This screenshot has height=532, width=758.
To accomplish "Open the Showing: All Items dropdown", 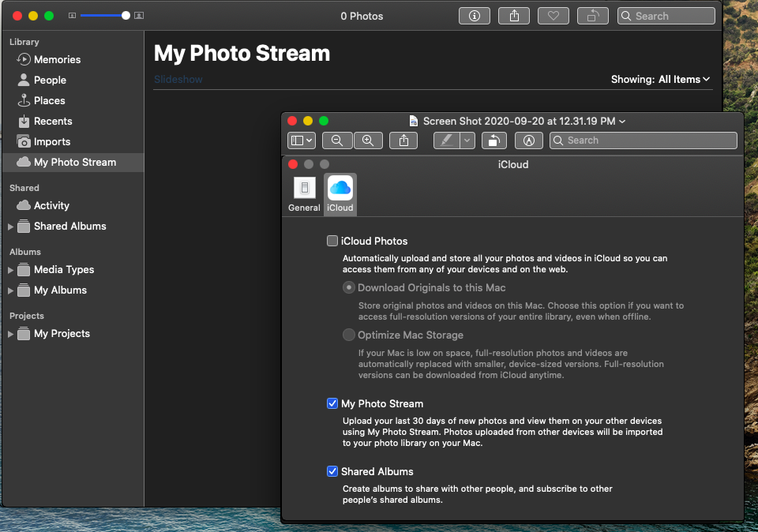I will (660, 79).
